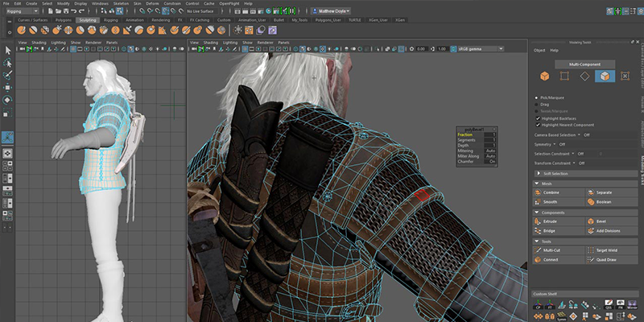644x322 pixels.
Task: Click the Mirror icon in Custom Shelf
Action: (633, 304)
